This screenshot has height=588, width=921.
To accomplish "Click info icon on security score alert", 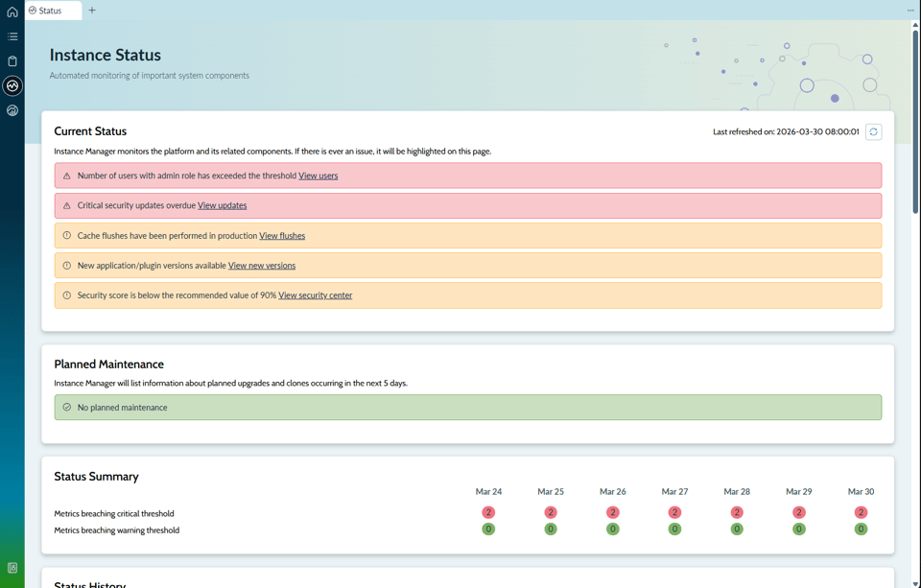I will coord(66,295).
